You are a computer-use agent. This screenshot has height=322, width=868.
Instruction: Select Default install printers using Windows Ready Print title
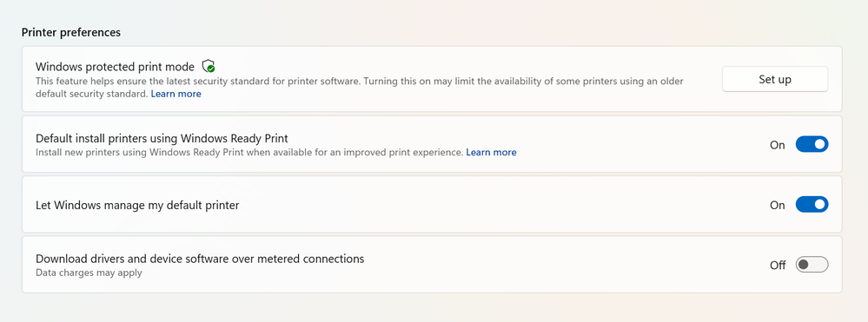point(162,138)
